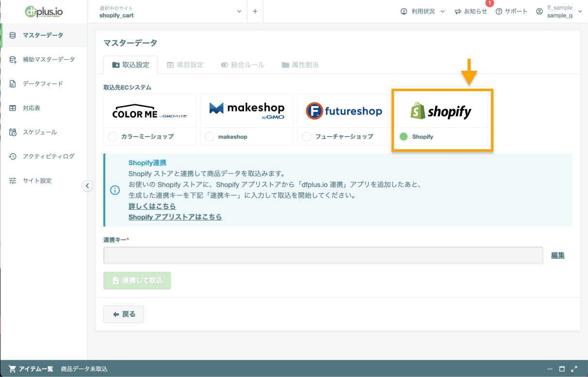
Task: Open 対応表 in the sidebar
Action: (x=44, y=108)
